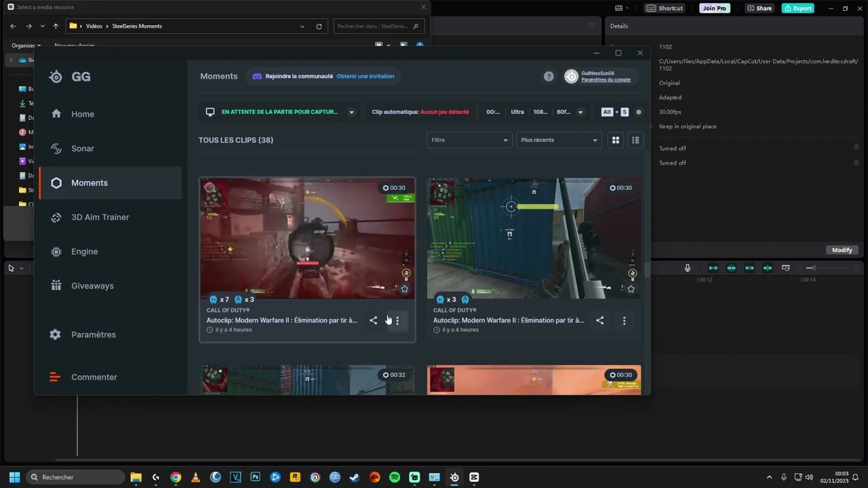Open Steam from taskbar
The image size is (868, 488).
[355, 477]
